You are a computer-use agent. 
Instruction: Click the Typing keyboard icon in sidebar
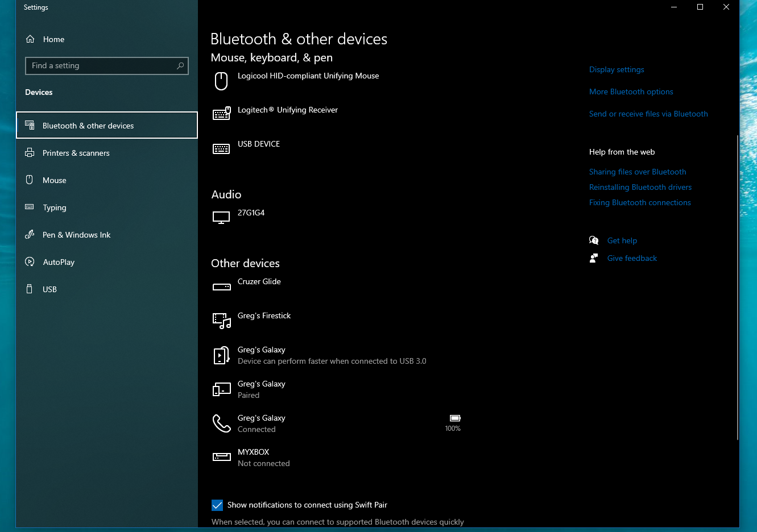(x=30, y=207)
